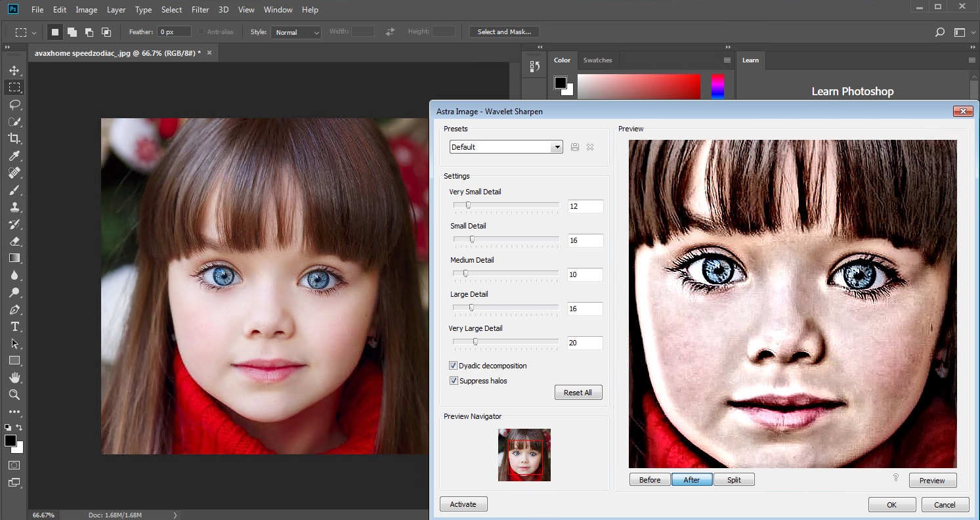The image size is (980, 520).
Task: Click the Very Large Detail slider handle
Action: pyautogui.click(x=475, y=341)
